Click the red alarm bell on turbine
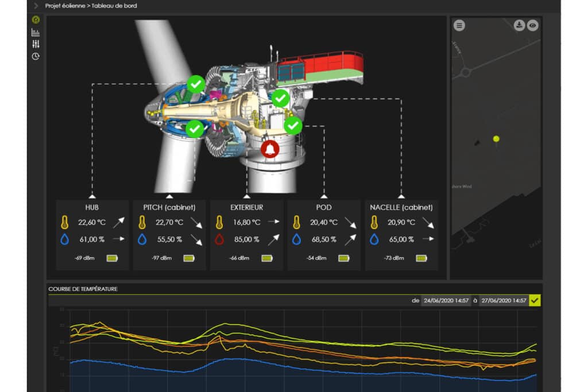Viewport: 588px width, 392px height. coord(270,149)
